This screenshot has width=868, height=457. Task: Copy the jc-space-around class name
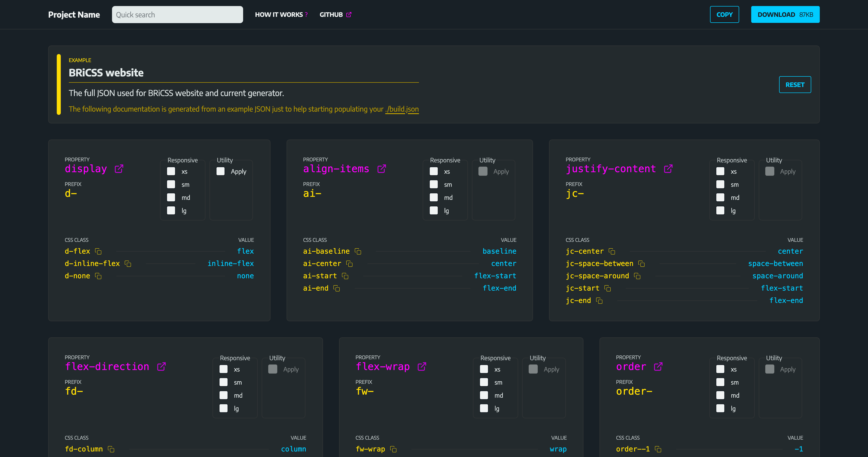637,276
